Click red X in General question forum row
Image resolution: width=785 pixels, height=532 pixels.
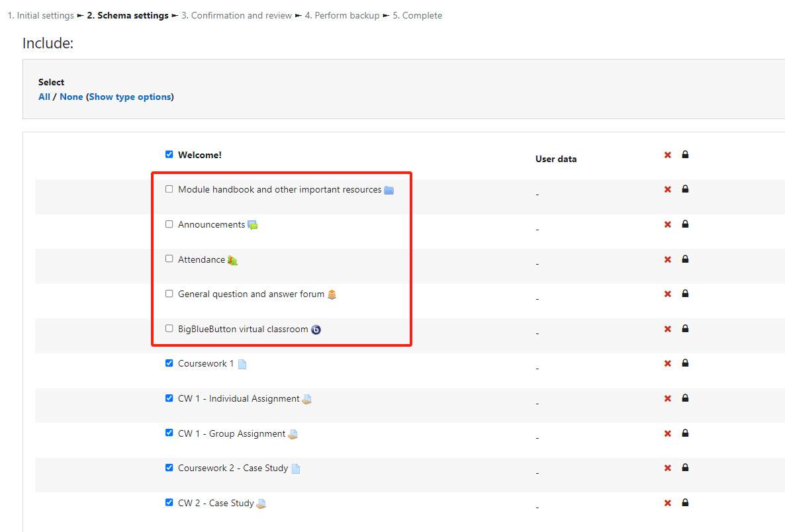tap(667, 294)
